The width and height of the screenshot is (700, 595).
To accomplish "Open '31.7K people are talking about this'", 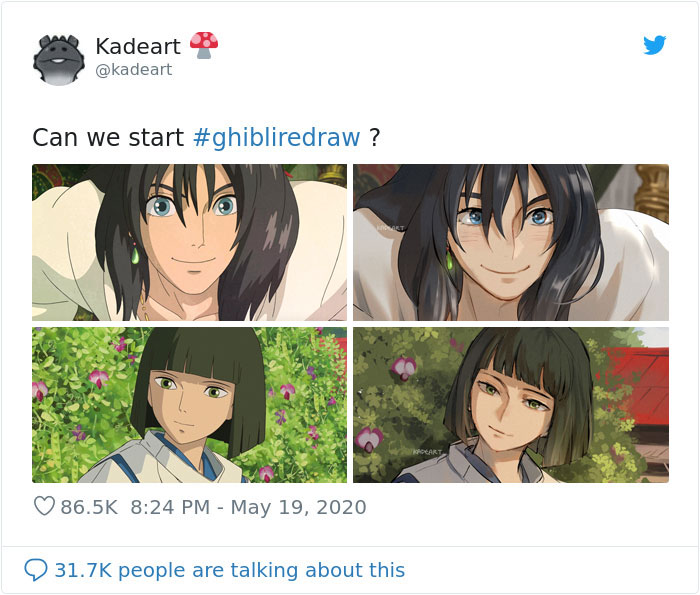I will 229,570.
